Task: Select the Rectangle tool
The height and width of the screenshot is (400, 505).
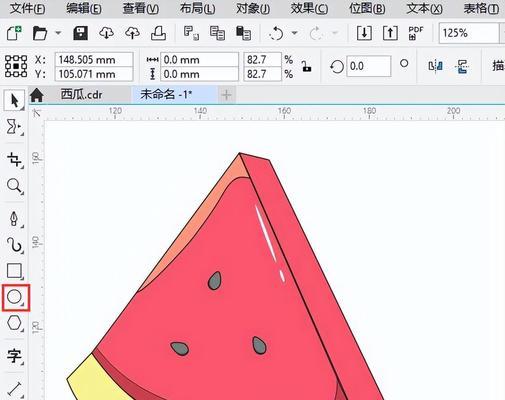Action: (x=14, y=271)
